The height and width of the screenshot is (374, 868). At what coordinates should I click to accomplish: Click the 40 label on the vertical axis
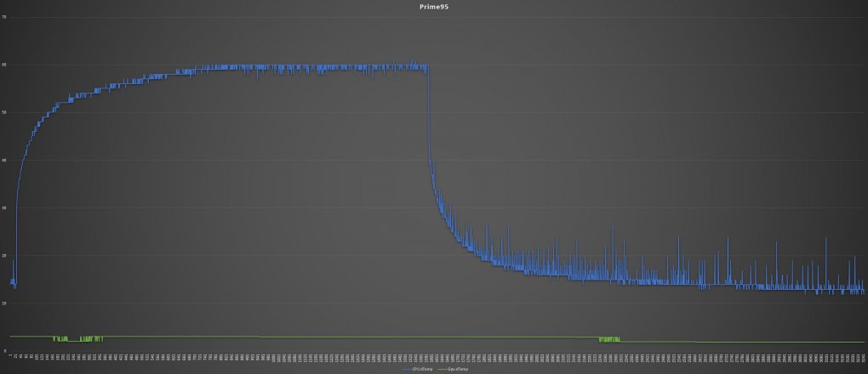tap(4, 161)
